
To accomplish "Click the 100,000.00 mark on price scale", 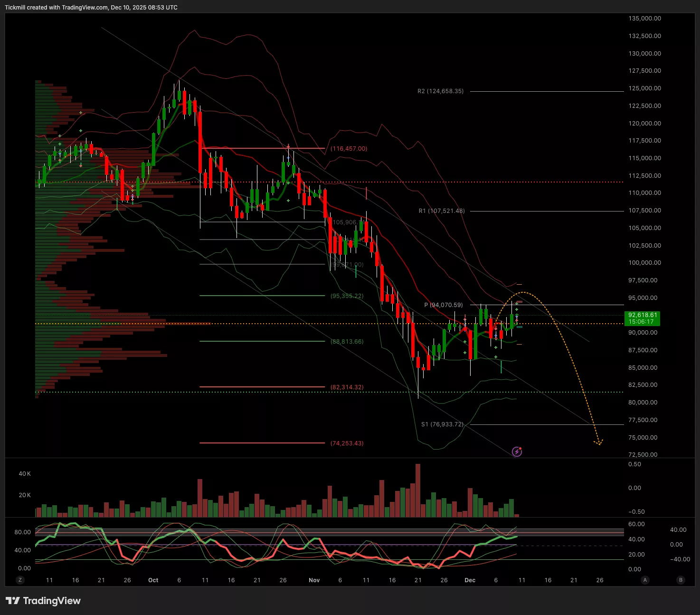I will pyautogui.click(x=644, y=263).
